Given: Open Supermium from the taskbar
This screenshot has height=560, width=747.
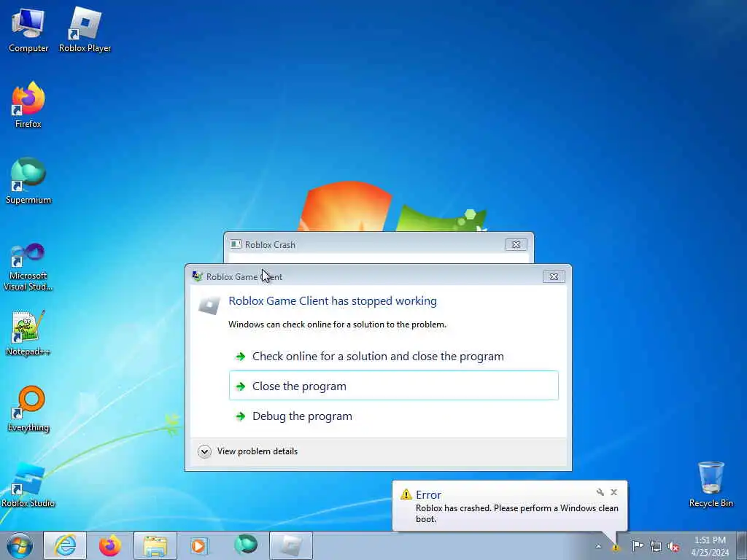Looking at the screenshot, I should [246, 545].
